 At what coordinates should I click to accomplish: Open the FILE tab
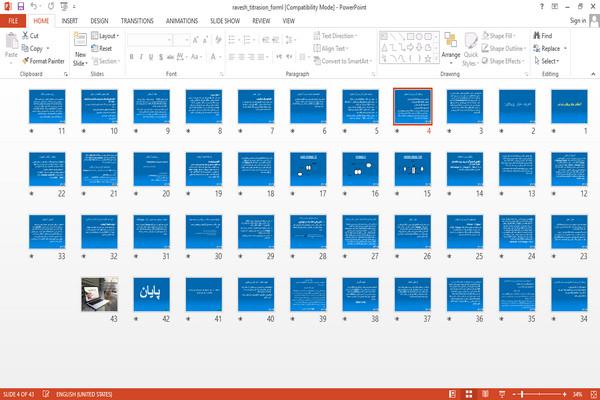pos(13,21)
